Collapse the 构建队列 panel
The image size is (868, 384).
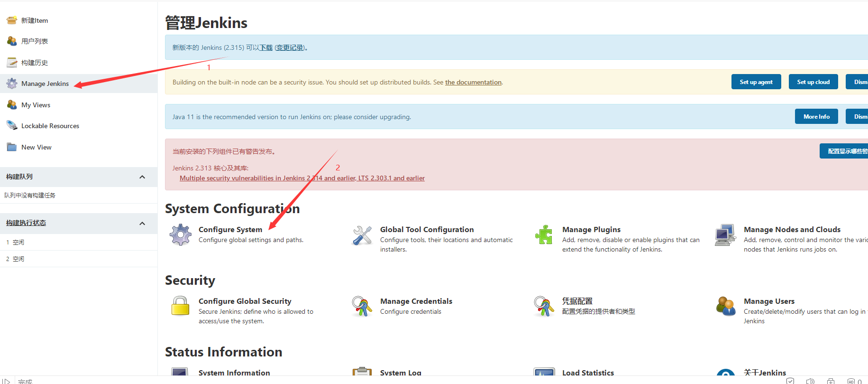tap(142, 177)
